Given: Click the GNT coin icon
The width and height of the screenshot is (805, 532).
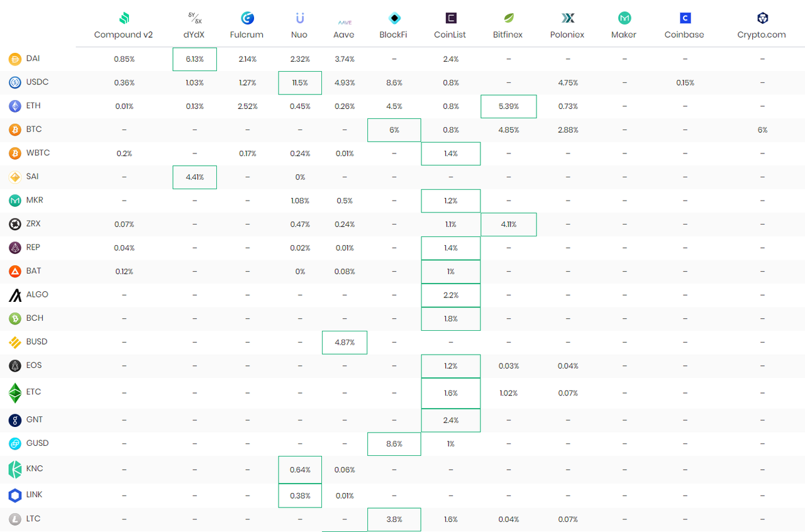Looking at the screenshot, I should (x=15, y=420).
